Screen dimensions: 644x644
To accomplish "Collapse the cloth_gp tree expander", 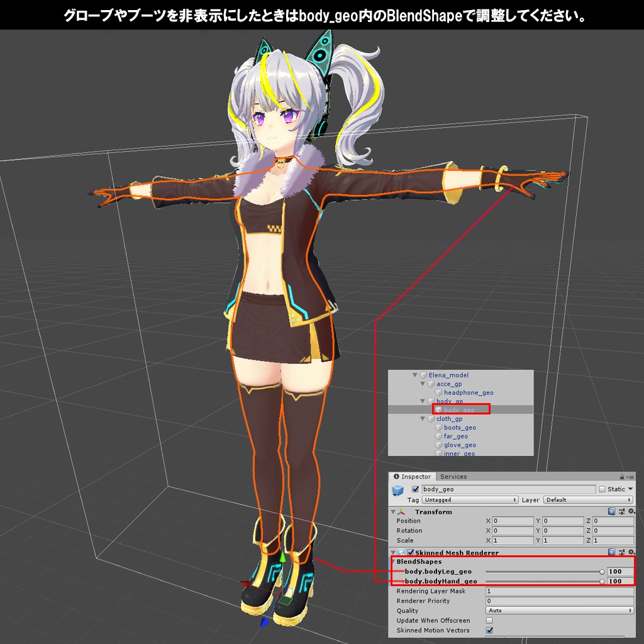I will point(422,419).
